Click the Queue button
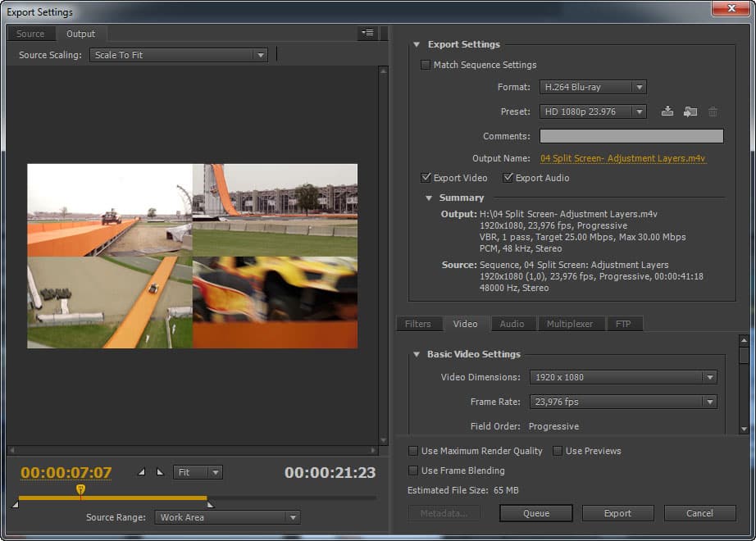 536,513
